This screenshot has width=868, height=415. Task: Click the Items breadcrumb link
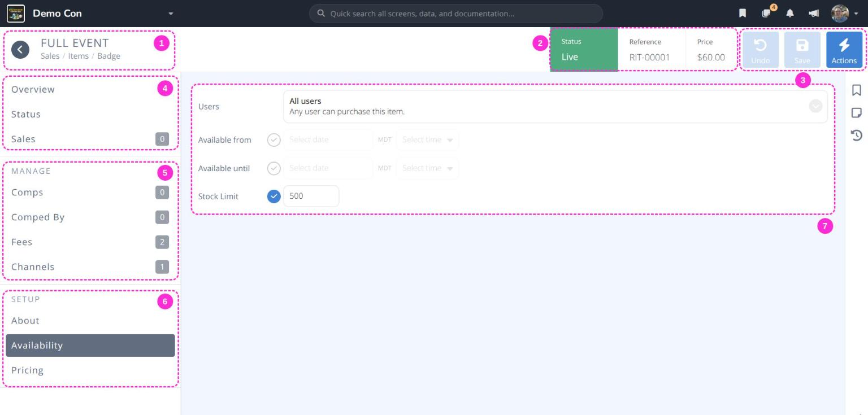79,56
